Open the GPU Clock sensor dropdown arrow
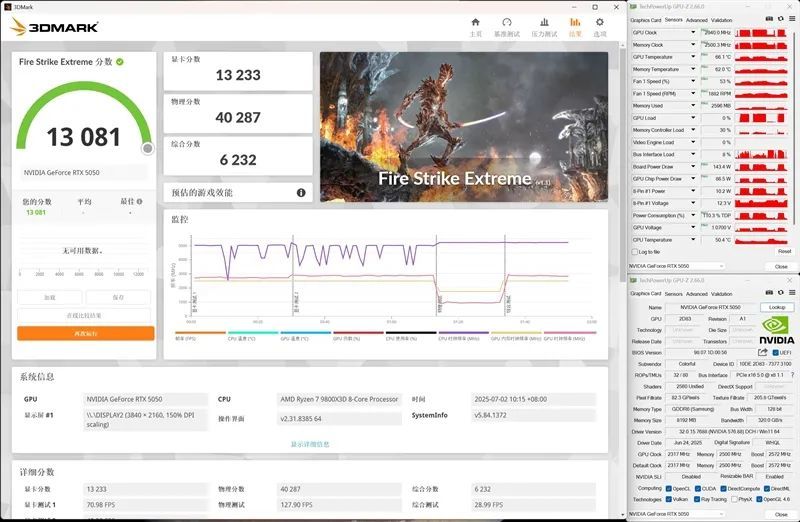This screenshot has height=522, width=800. 693,32
